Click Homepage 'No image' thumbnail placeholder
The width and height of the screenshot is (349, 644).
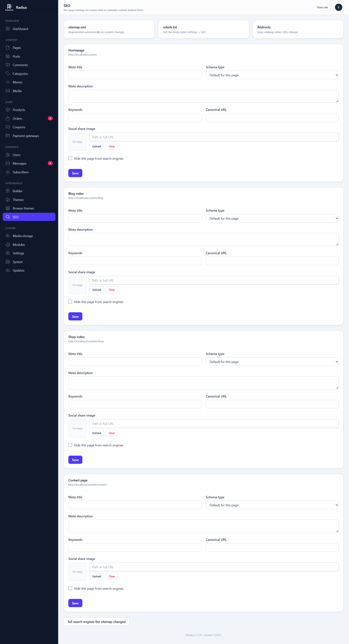point(77,142)
